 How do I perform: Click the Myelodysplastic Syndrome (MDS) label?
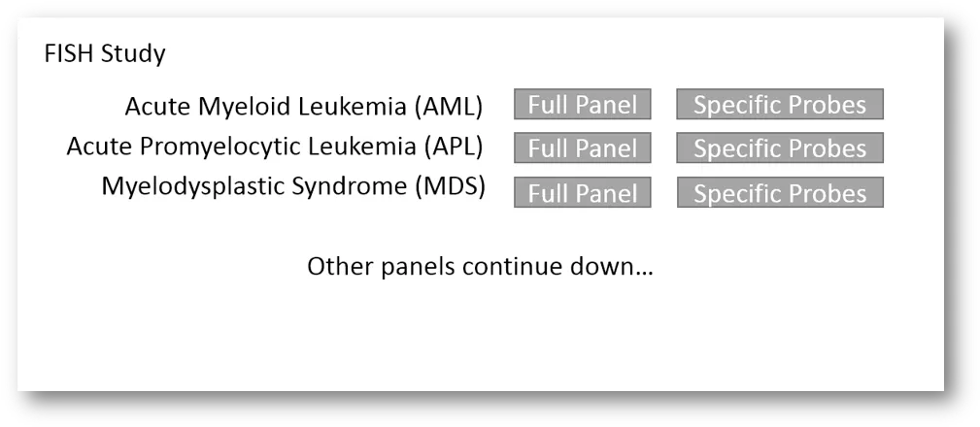293,186
